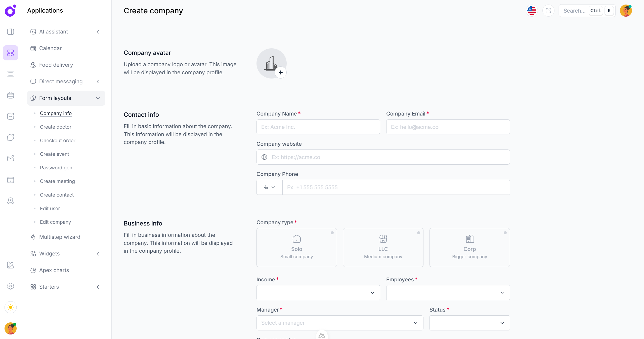Viewport: 644px width, 339px height.
Task: Click the map pin icon in left rail
Action: (x=11, y=201)
